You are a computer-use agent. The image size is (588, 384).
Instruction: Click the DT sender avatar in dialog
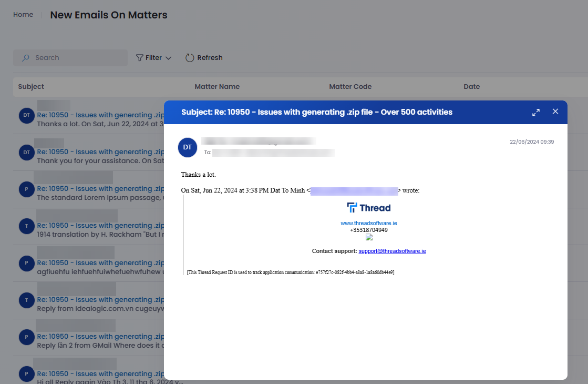point(188,148)
